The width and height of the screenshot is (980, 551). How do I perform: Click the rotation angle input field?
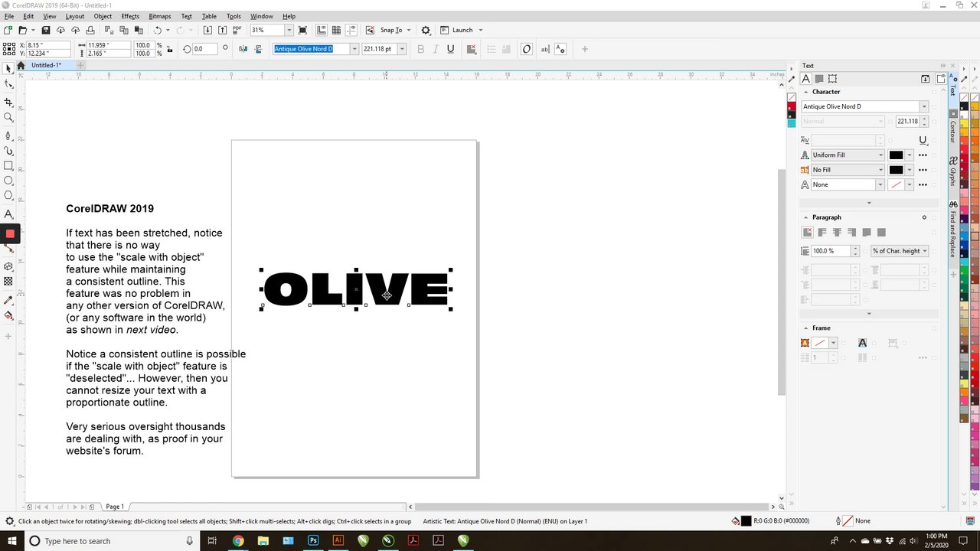(x=205, y=49)
